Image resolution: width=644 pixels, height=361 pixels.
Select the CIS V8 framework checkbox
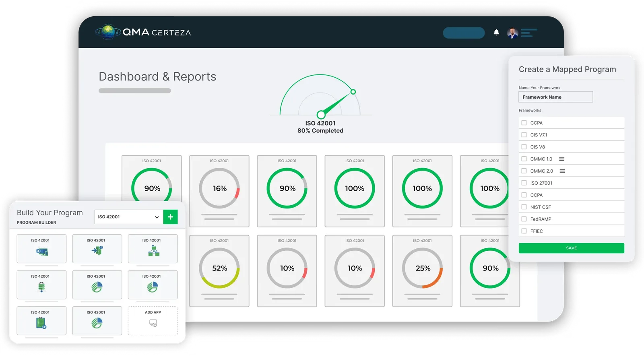(524, 147)
